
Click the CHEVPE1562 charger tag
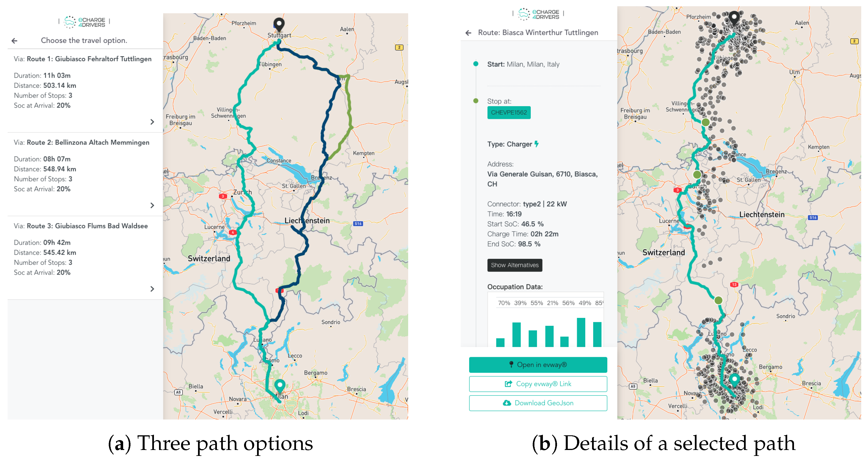click(509, 112)
